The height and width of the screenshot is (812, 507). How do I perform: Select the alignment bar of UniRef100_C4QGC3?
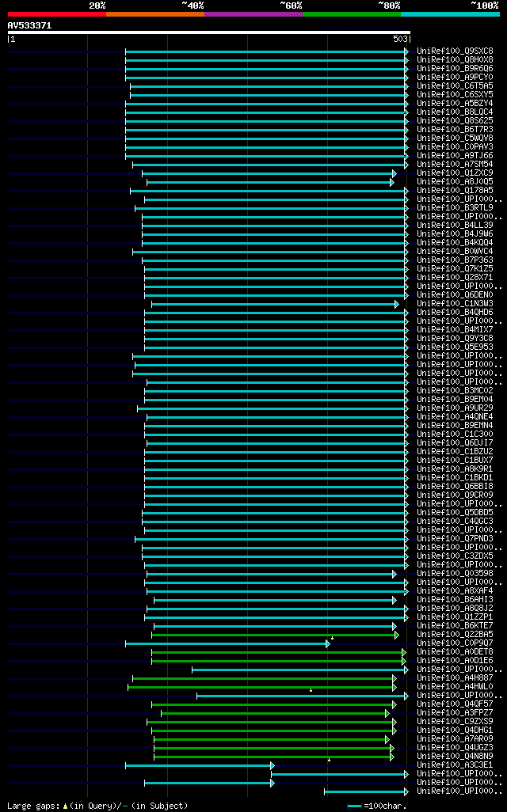[x=276, y=522]
